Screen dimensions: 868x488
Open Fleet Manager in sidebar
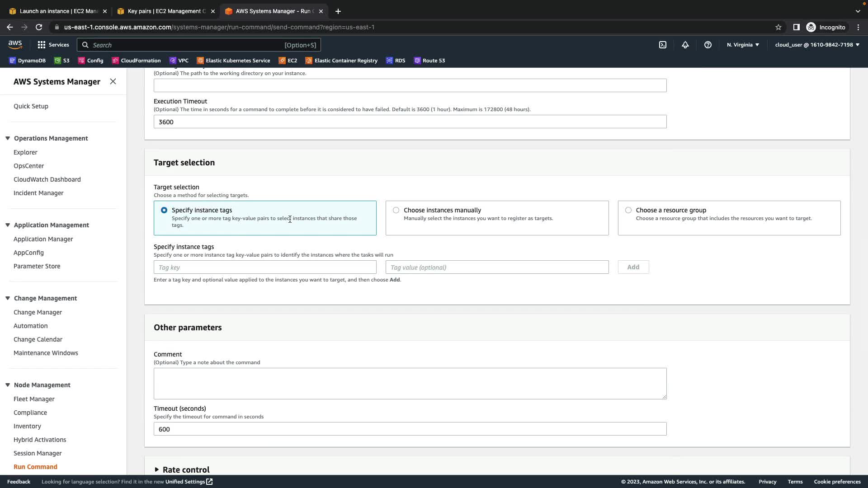pos(34,399)
